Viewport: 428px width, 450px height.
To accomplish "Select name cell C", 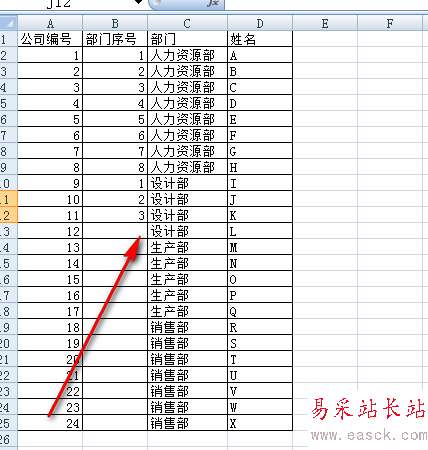I will coord(260,87).
